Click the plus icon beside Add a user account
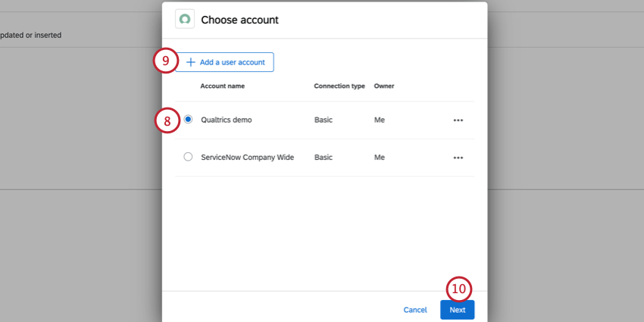The width and height of the screenshot is (644, 322). (x=191, y=62)
